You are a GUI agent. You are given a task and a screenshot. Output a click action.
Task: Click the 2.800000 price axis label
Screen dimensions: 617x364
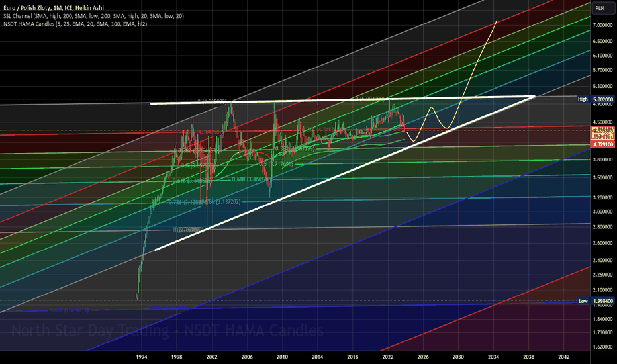point(603,226)
